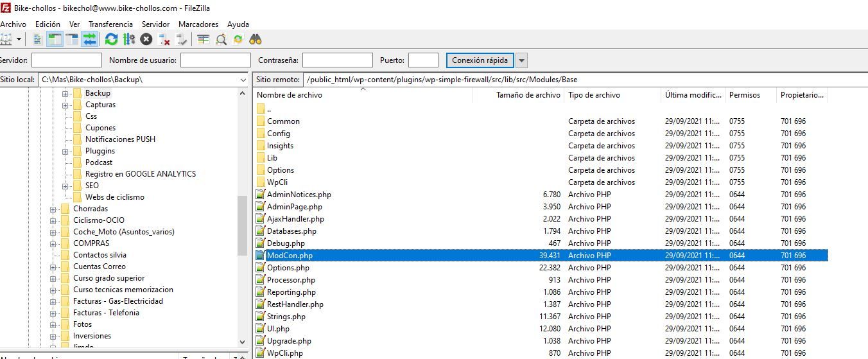Expand the Pluggins folder in local tree
Viewport: 868px width, 359px height.
point(65,151)
